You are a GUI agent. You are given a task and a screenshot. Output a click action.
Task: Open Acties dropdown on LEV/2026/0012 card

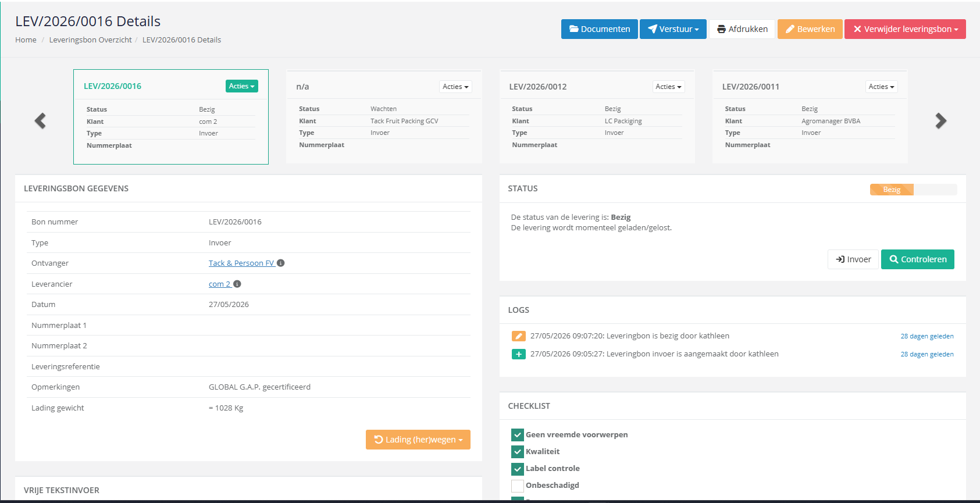668,87
